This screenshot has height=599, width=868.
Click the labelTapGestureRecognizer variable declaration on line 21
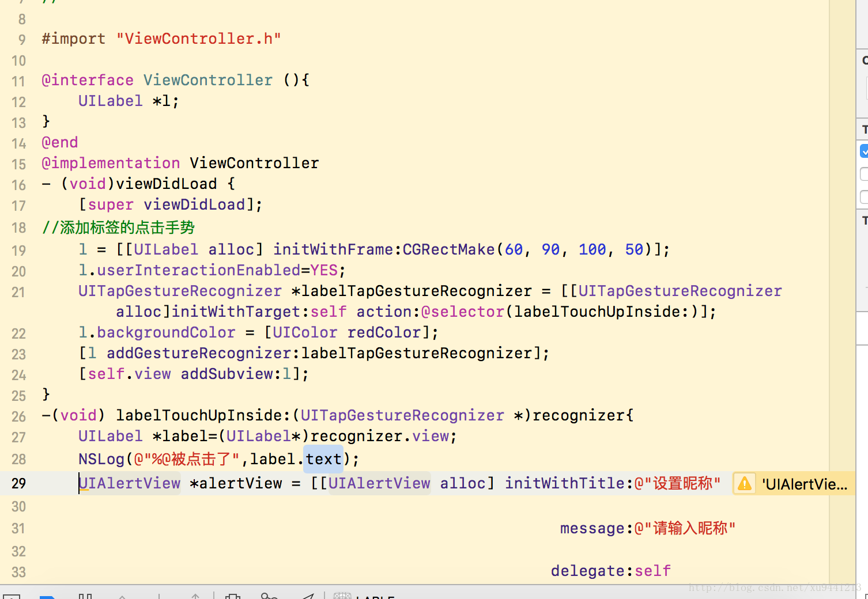click(x=416, y=291)
